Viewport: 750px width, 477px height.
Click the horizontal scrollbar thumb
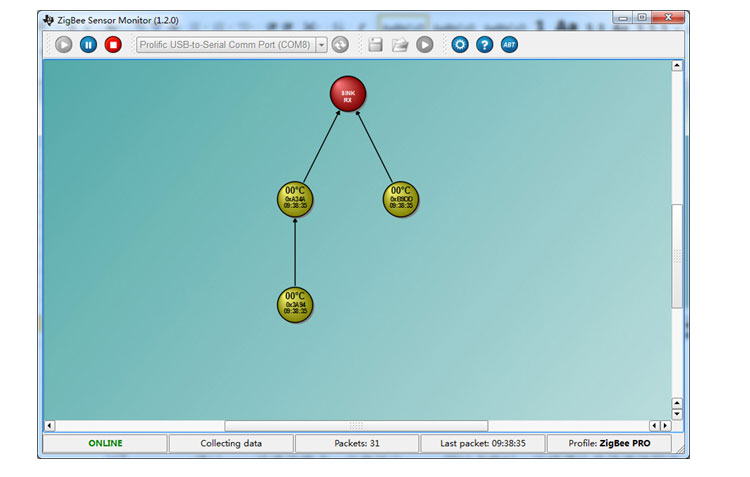356,425
